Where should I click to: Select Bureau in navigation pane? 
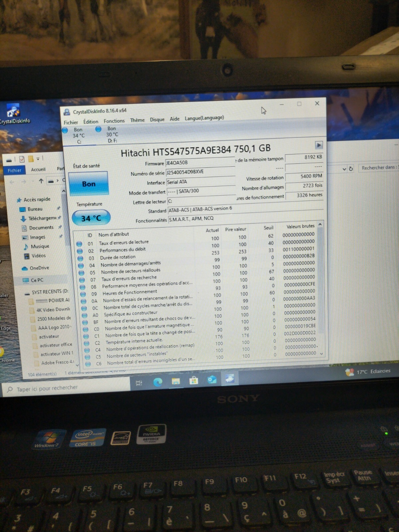(x=35, y=209)
